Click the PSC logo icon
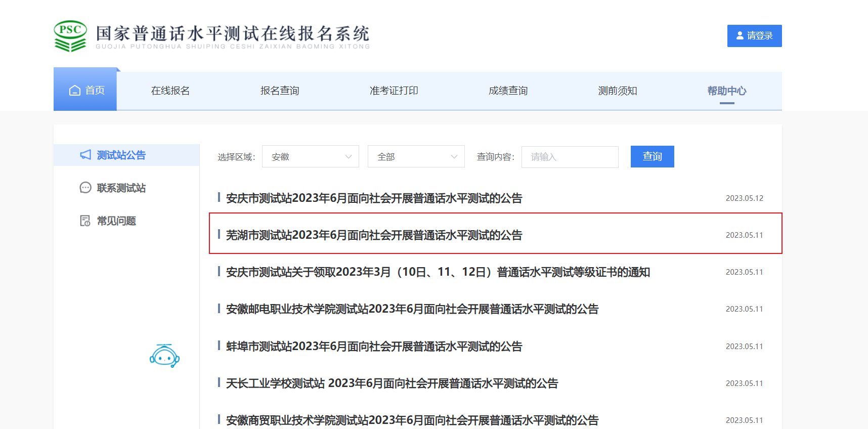Screen dimensions: 868x429 point(70,36)
